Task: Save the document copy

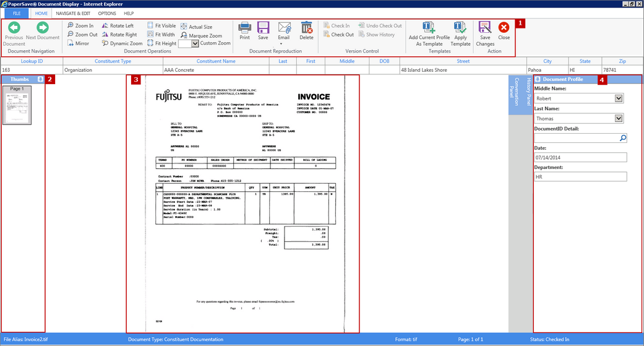Action: click(x=264, y=31)
